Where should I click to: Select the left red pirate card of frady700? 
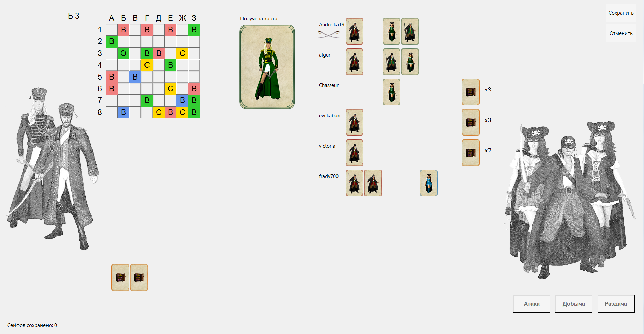(x=354, y=183)
